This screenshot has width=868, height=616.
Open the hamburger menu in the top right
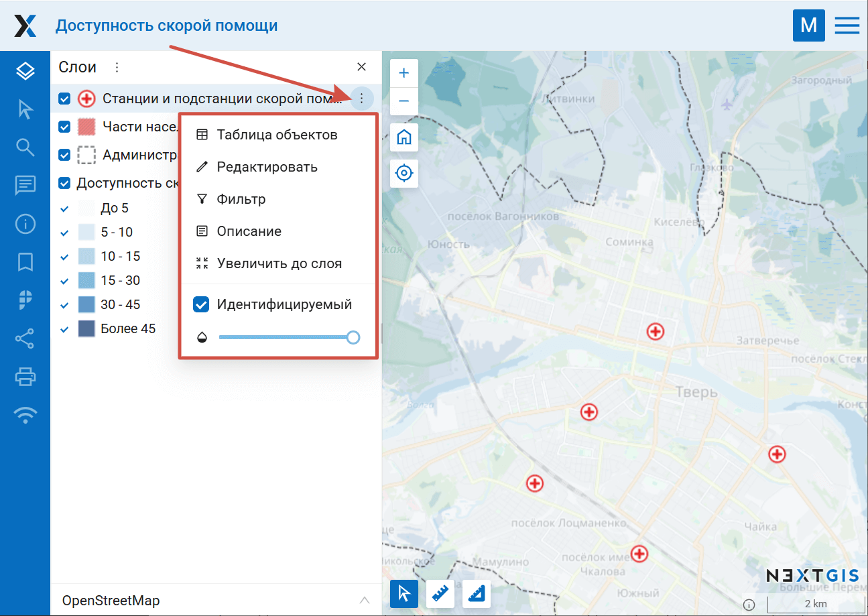[x=846, y=25]
